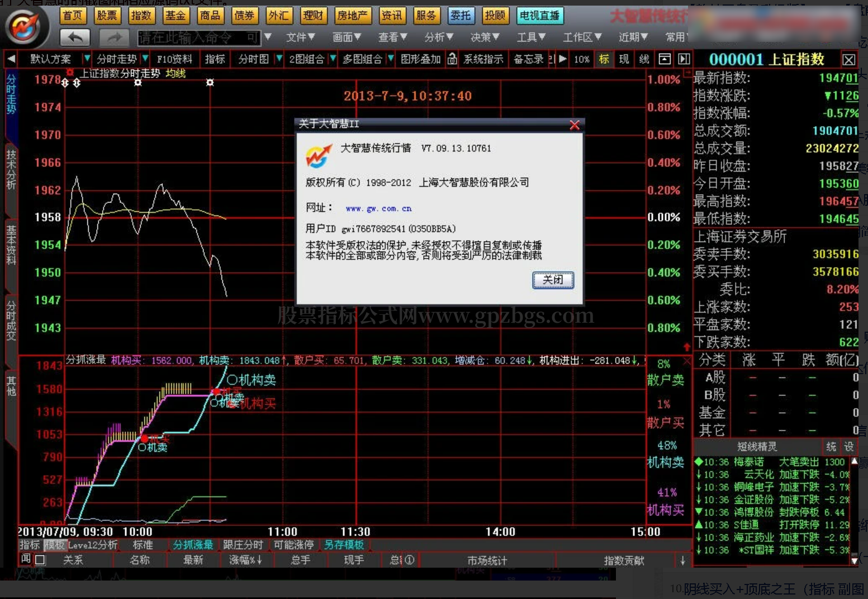Click the 备忘录 toolbar button

528,59
